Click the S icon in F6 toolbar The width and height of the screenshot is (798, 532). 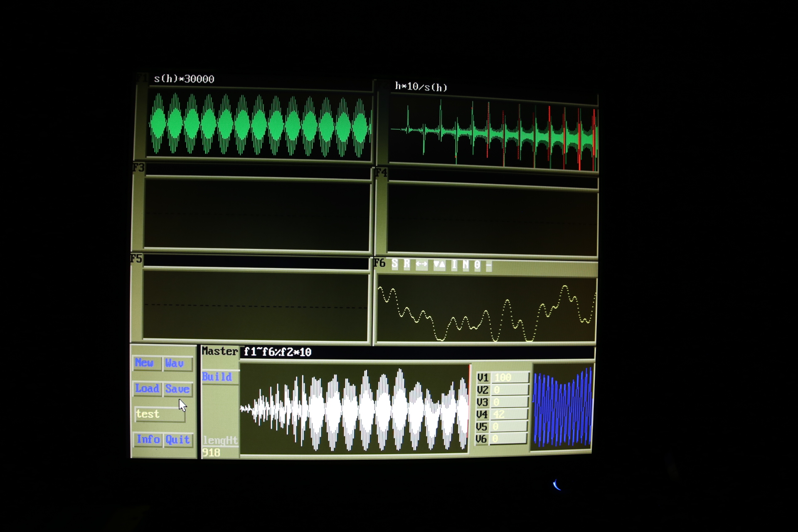[x=395, y=264]
